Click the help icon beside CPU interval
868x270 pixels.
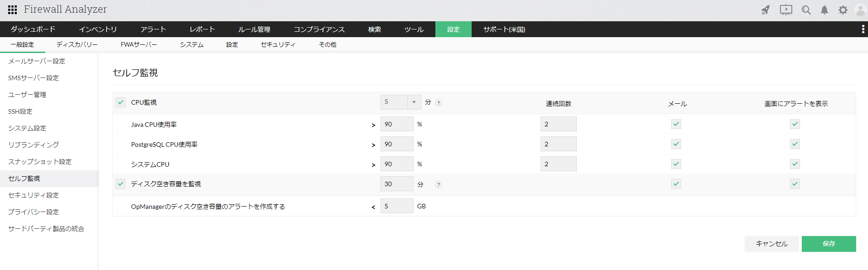click(x=439, y=103)
